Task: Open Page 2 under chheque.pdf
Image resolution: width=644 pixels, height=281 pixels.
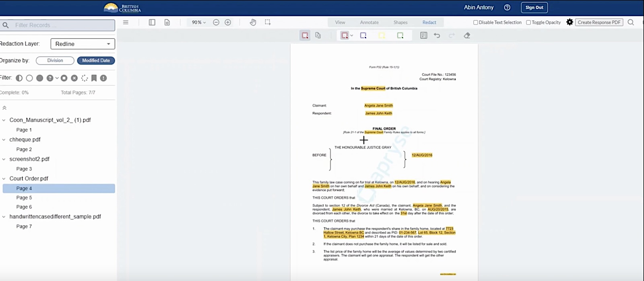Action: pyautogui.click(x=24, y=149)
